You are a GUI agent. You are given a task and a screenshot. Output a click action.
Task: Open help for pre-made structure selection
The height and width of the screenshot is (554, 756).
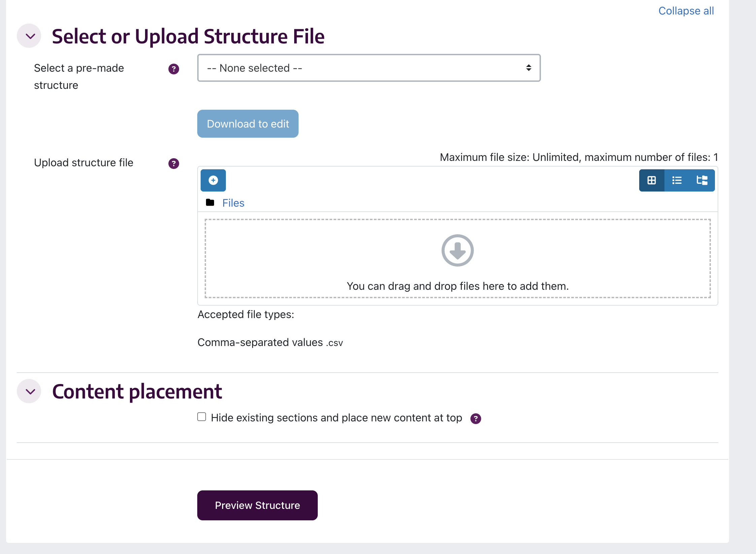(173, 69)
